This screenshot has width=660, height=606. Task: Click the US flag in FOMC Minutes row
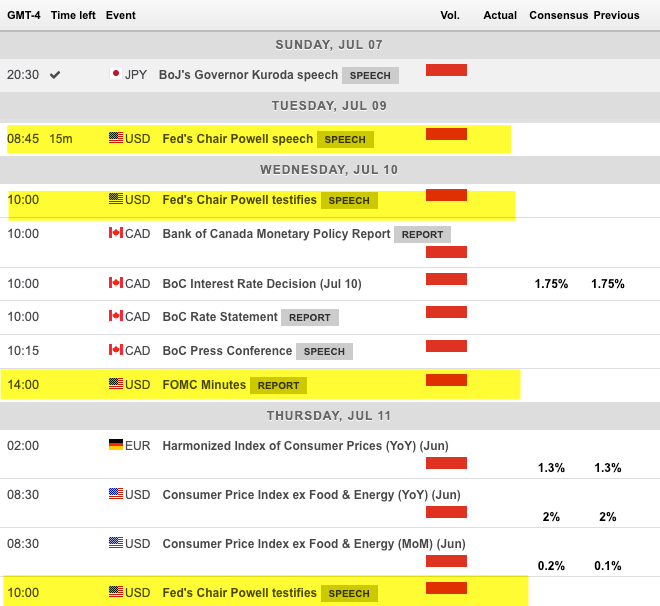coord(115,384)
